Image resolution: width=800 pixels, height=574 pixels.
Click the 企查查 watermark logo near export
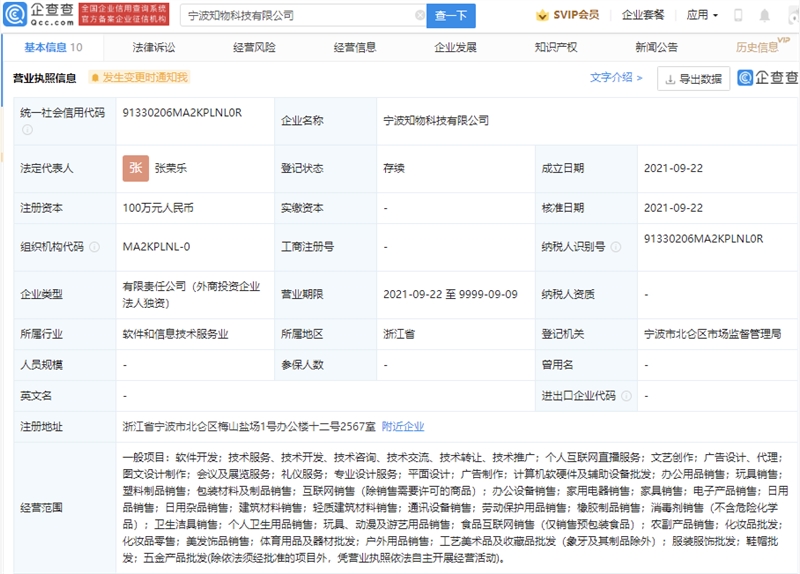pos(768,78)
